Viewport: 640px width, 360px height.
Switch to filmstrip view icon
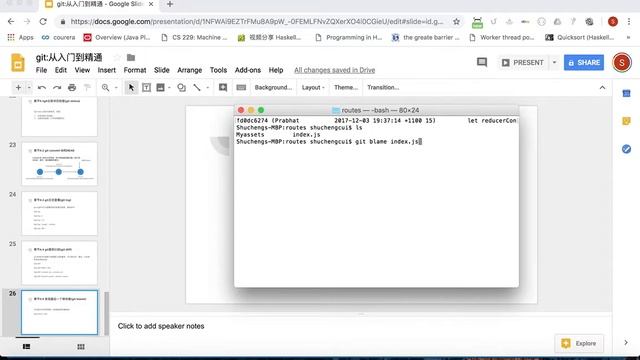pyautogui.click(x=27, y=347)
